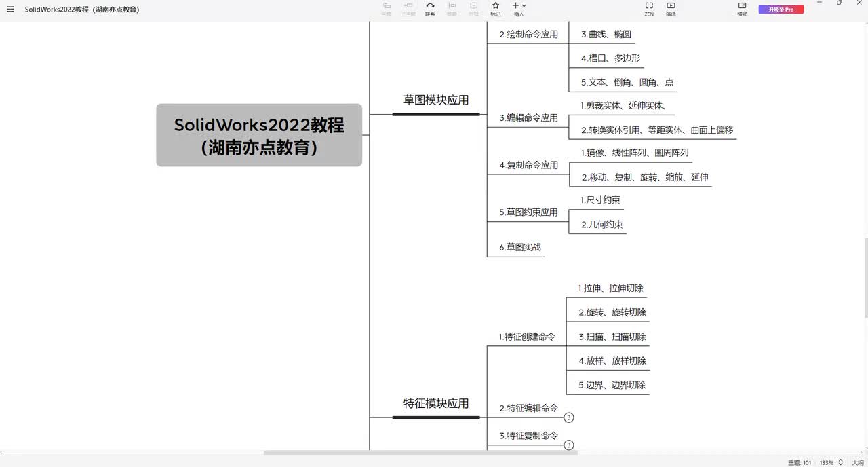Image resolution: width=868 pixels, height=467 pixels.
Task: Click the Summary (概要) toolbar icon
Action: (452, 9)
